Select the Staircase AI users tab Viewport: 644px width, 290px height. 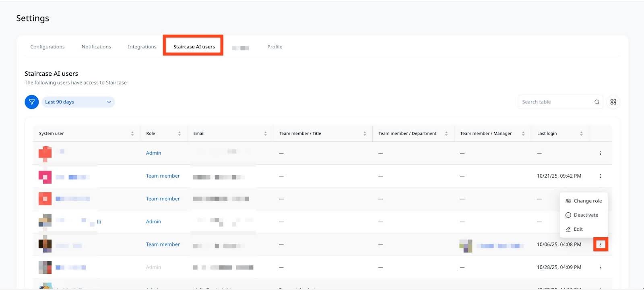point(194,47)
